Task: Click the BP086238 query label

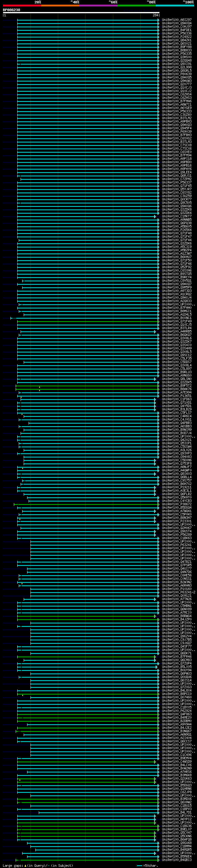Action: pyautogui.click(x=11, y=10)
